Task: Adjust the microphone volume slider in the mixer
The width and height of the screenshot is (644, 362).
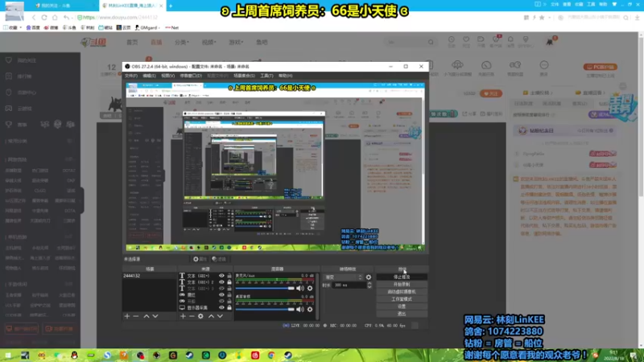Action: [x=265, y=288]
